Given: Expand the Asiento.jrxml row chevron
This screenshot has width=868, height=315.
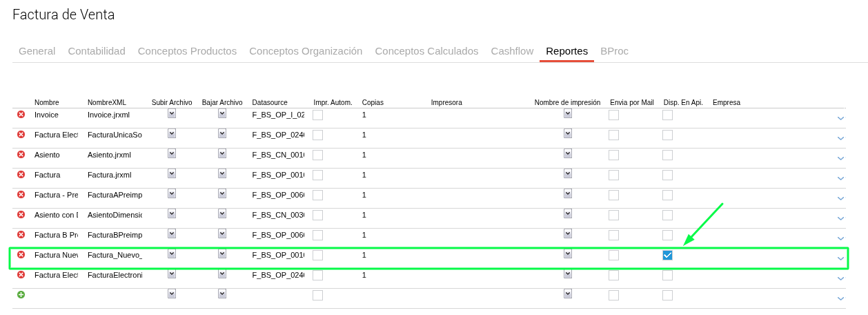Looking at the screenshot, I should pos(840,158).
